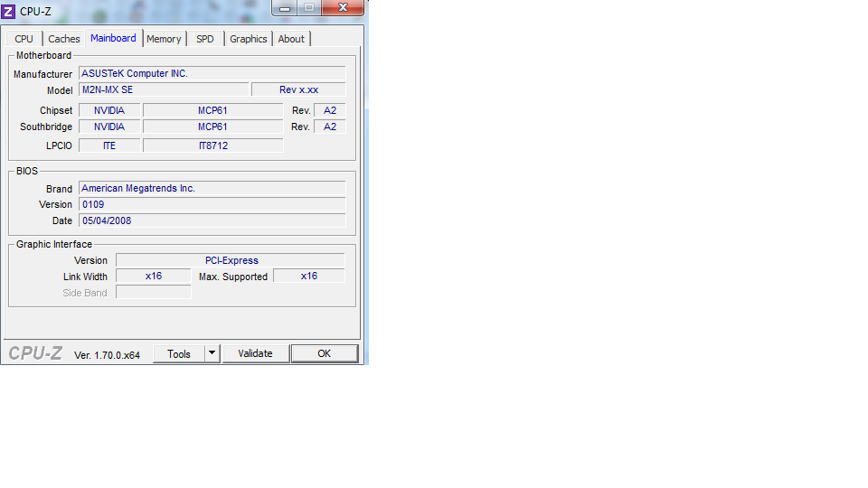
Task: Click the Tools button
Action: point(179,353)
